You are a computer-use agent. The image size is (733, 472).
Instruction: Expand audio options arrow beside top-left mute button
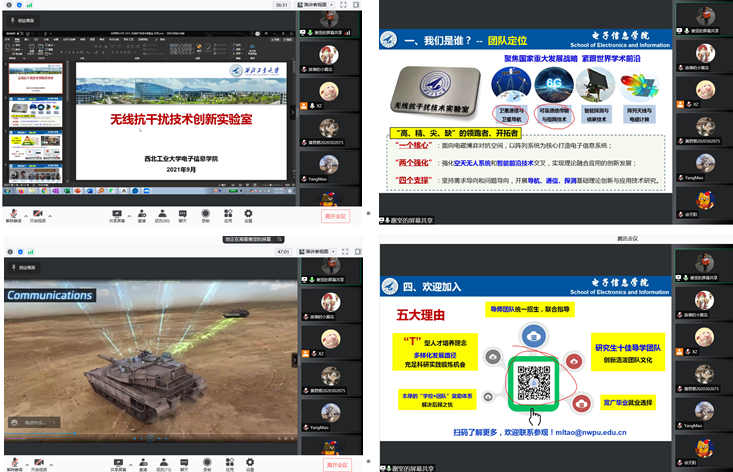(24, 212)
